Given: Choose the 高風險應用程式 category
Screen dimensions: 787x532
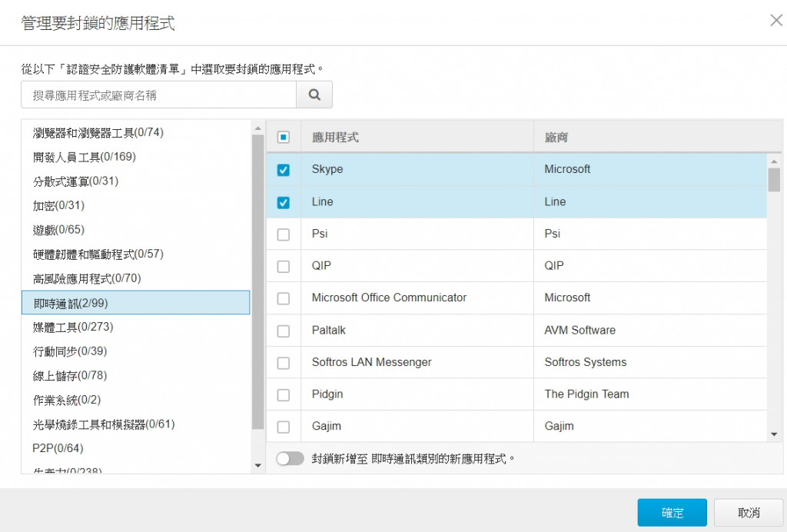Looking at the screenshot, I should coord(87,278).
